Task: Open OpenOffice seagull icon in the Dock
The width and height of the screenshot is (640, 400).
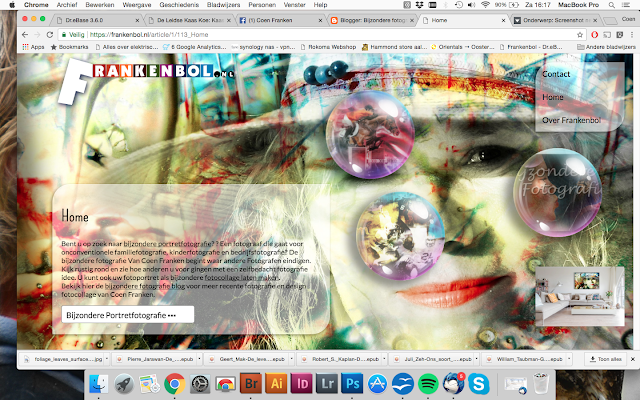Action: point(403,384)
